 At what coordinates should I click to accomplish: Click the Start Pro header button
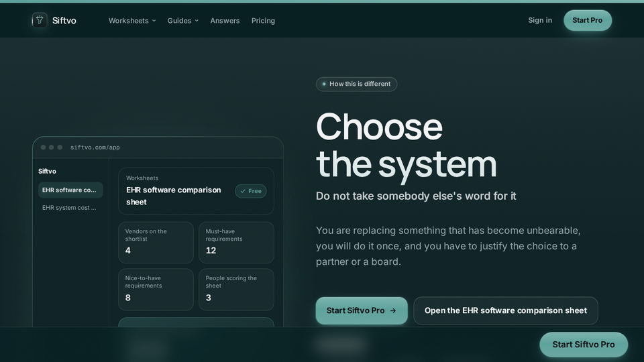pyautogui.click(x=588, y=20)
